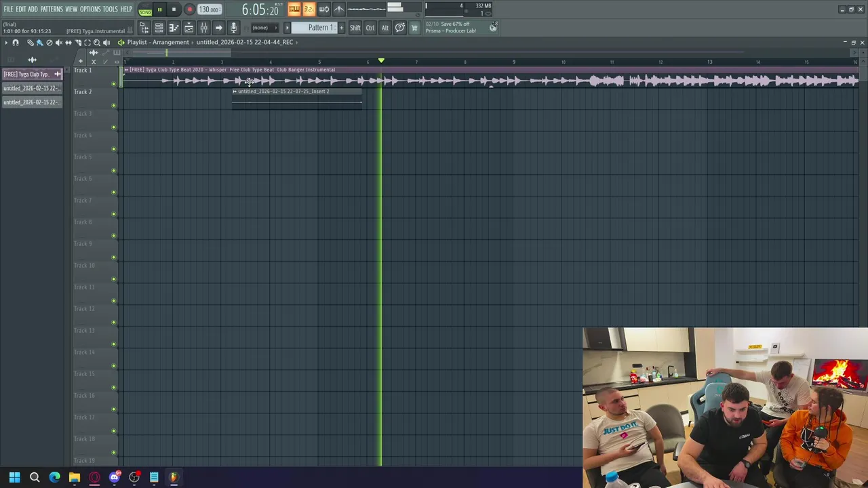The height and width of the screenshot is (488, 868).
Task: Toggle the Alt modifier button
Action: pyautogui.click(x=385, y=28)
